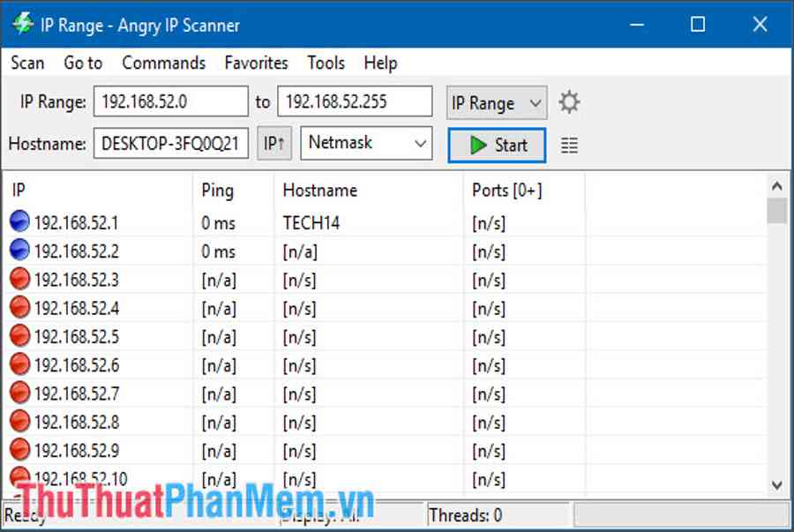Click [n/s] ports of 192.168.52.1
Image resolution: width=794 pixels, height=532 pixels.
[x=489, y=223]
